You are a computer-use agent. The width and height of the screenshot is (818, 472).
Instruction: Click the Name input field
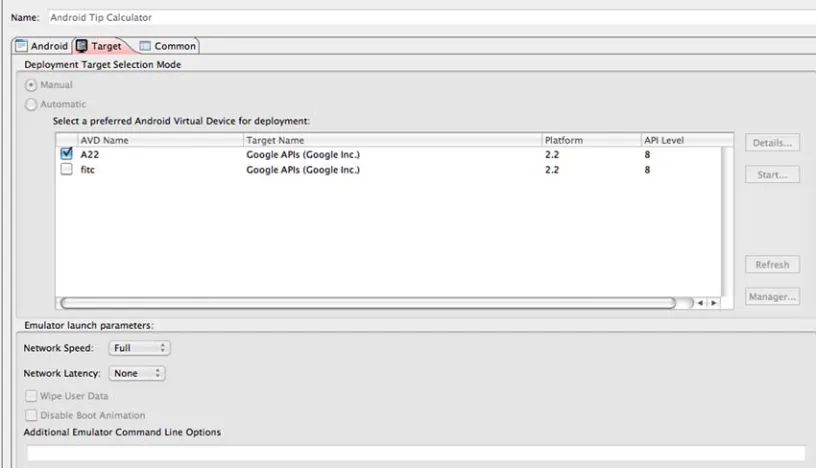432,17
